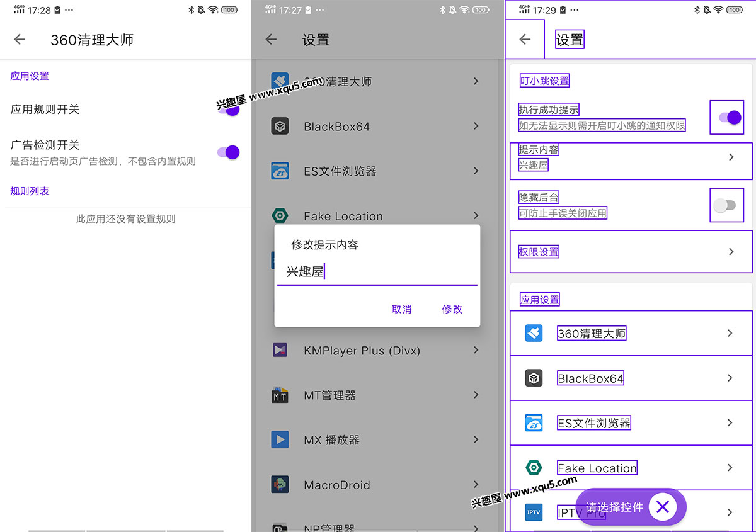
Task: Select 提示内容 label on the right screen
Action: tap(539, 149)
